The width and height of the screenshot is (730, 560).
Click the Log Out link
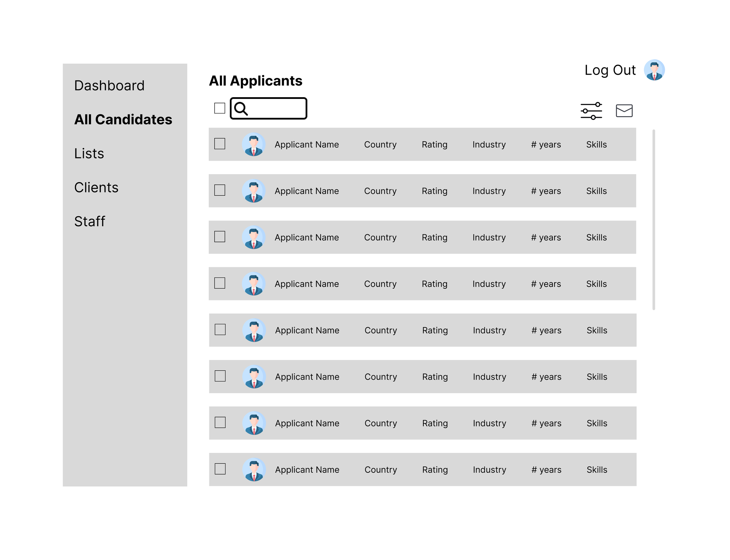610,70
